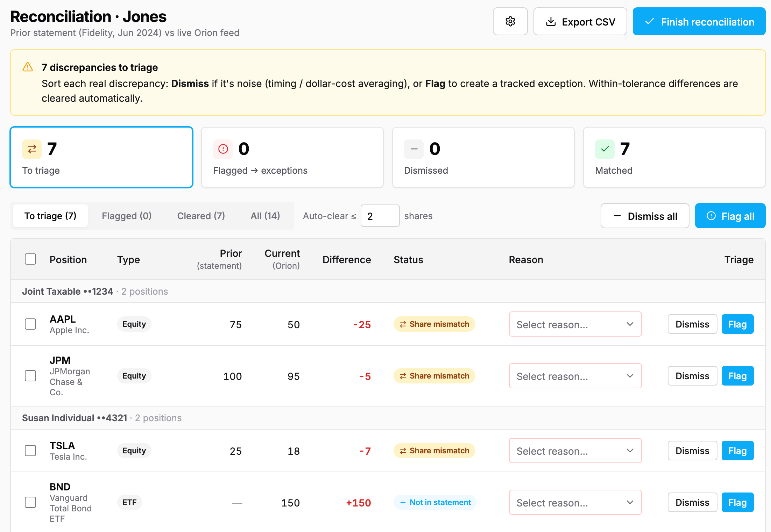Click the Flagged exclamation circle icon
771x532 pixels.
223,149
